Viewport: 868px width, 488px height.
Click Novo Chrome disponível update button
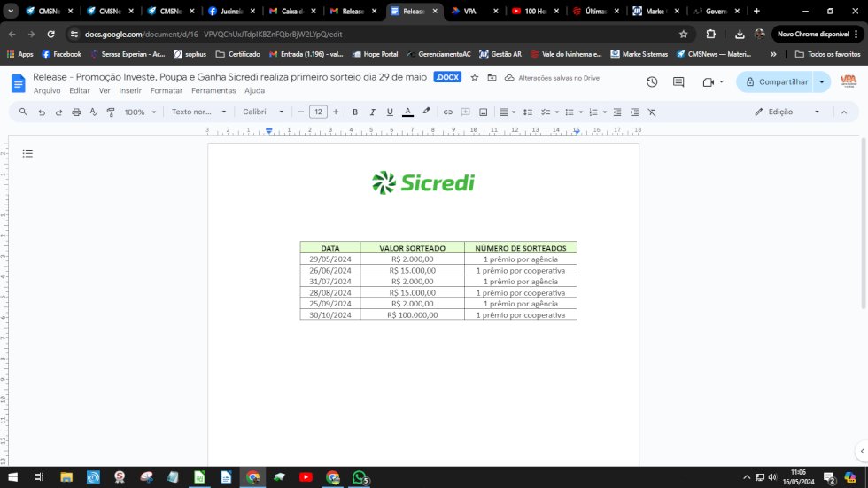tap(818, 35)
